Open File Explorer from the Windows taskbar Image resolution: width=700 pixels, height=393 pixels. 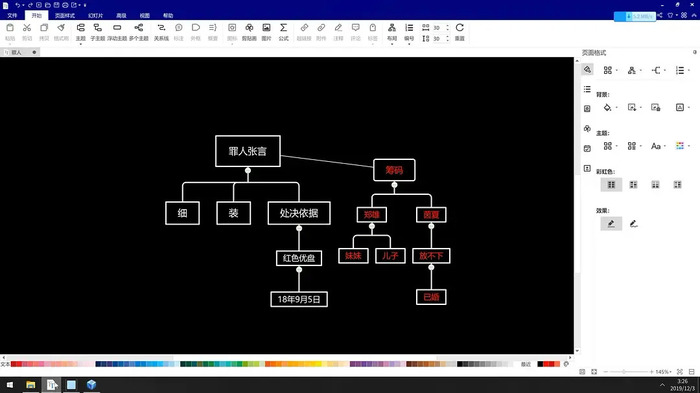pos(30,385)
